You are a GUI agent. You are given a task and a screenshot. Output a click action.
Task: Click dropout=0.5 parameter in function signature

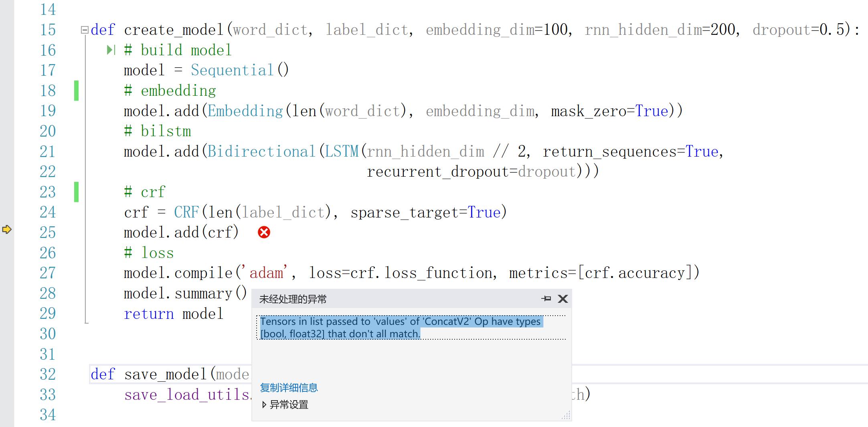798,30
